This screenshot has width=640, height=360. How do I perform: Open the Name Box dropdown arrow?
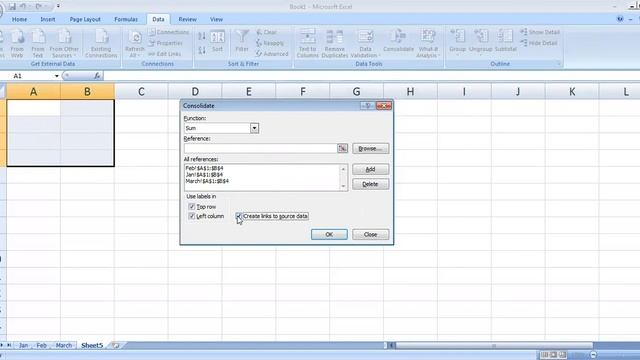coord(57,76)
